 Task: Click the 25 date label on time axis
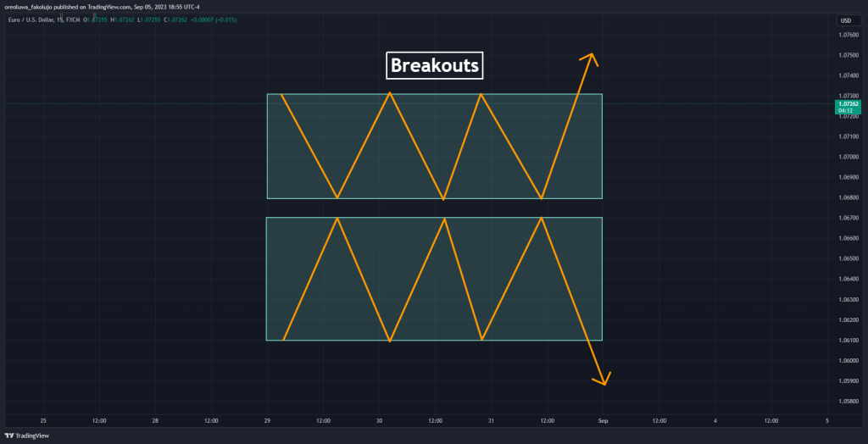click(x=43, y=419)
